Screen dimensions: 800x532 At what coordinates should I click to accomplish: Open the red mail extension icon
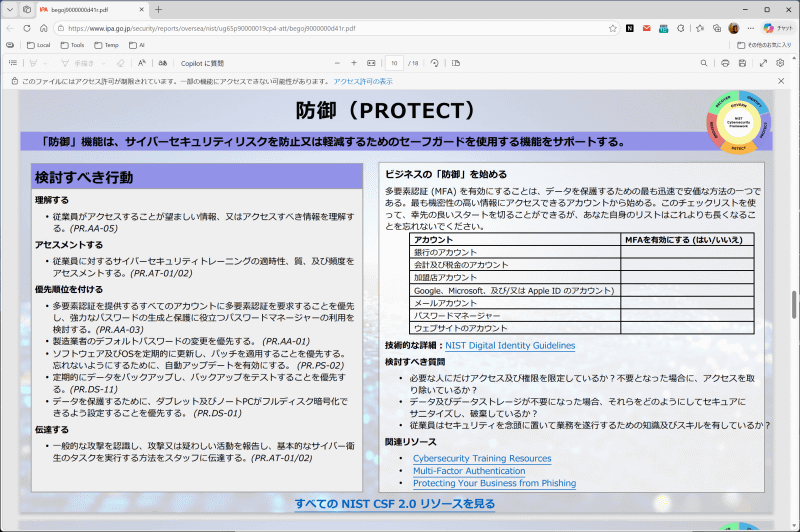tap(646, 28)
